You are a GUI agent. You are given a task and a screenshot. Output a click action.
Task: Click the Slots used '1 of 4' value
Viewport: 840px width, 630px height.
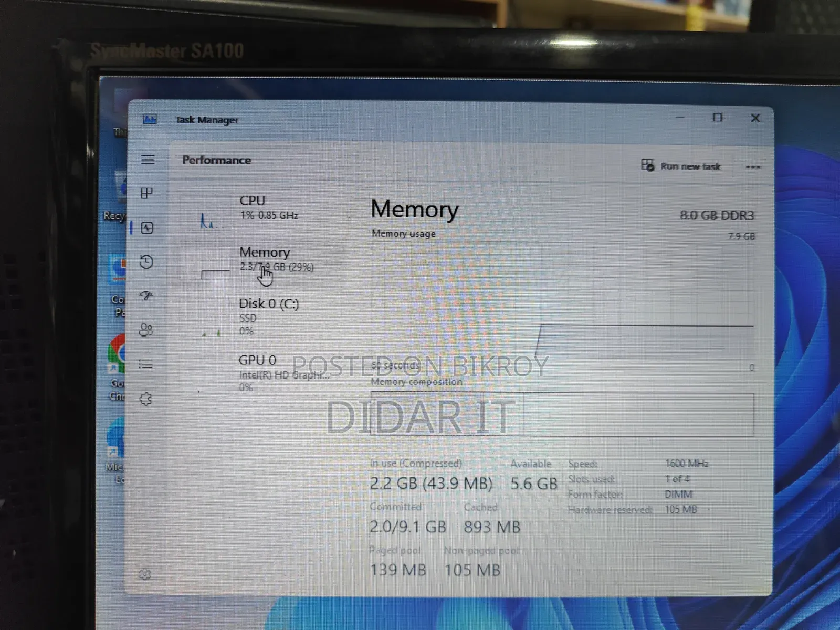677,479
